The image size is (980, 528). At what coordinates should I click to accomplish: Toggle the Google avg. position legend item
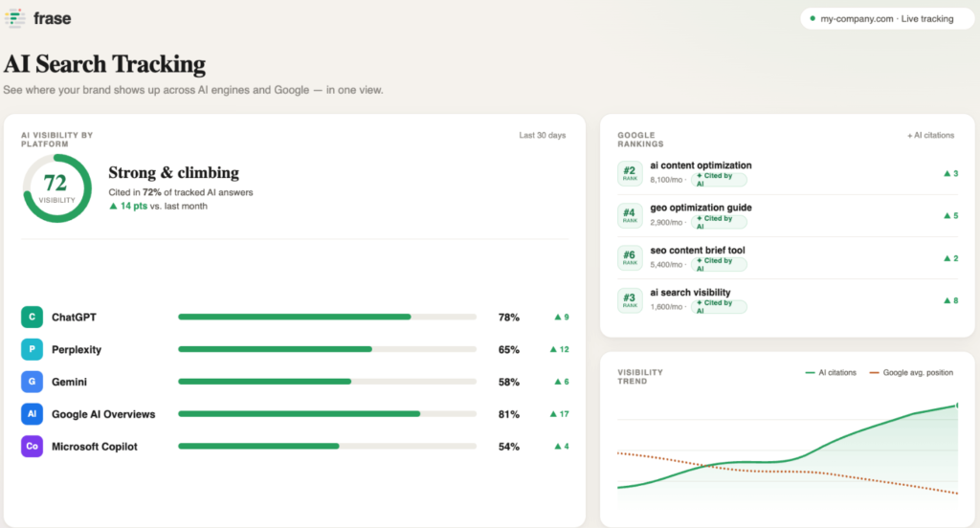pyautogui.click(x=911, y=372)
